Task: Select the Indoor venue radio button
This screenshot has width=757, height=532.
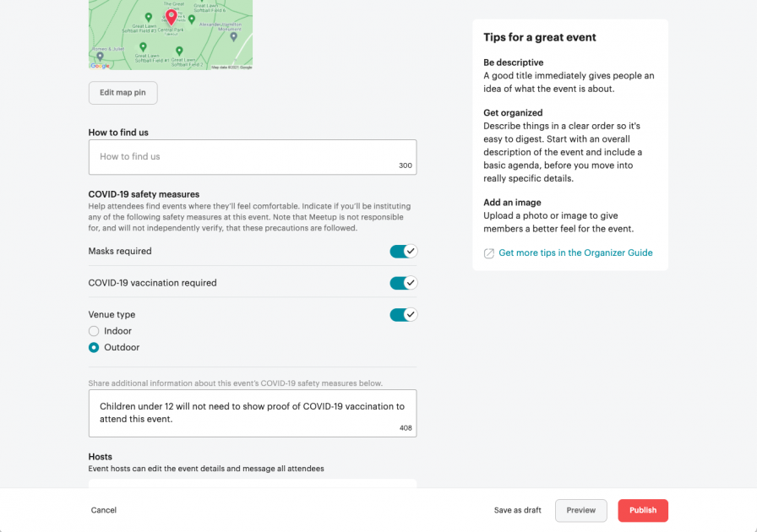Action: pyautogui.click(x=94, y=331)
